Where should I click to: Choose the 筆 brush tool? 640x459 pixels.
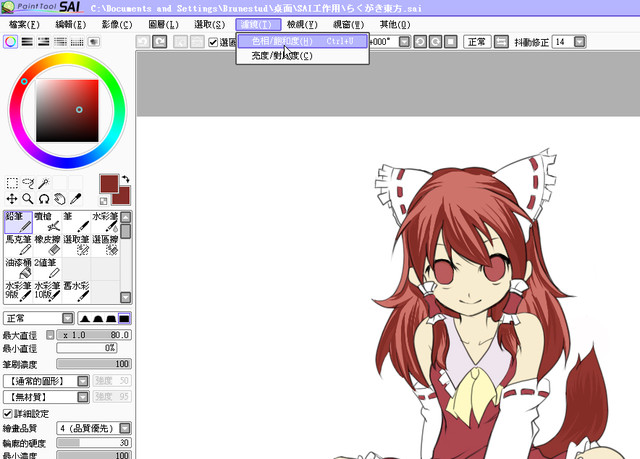click(x=76, y=222)
